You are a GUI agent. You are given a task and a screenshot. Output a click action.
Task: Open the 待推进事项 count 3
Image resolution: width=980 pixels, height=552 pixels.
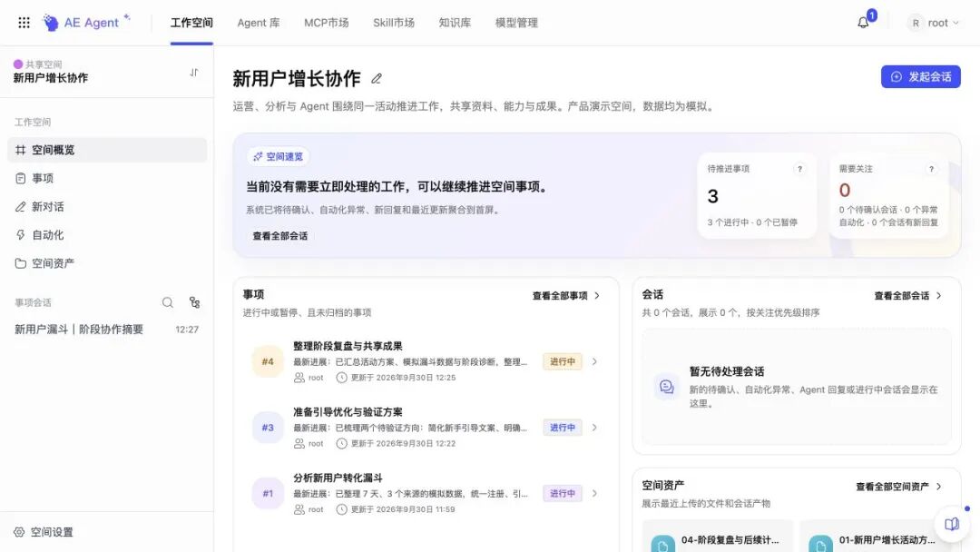pyautogui.click(x=712, y=196)
